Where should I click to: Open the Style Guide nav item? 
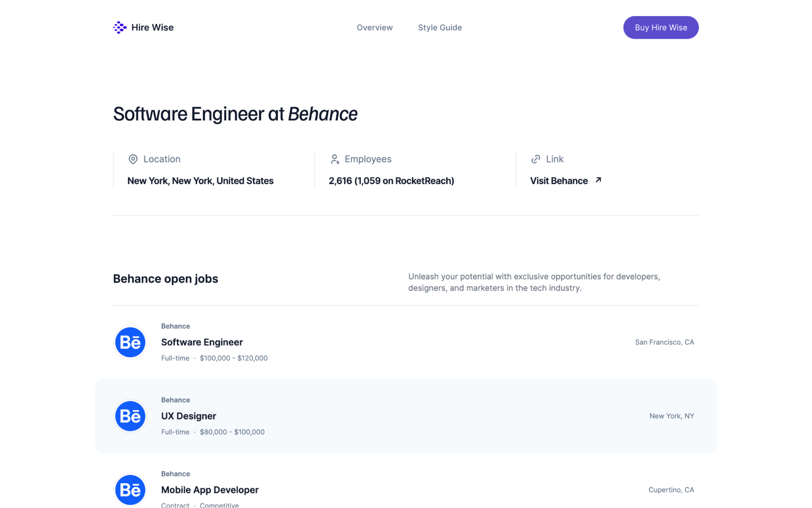point(440,27)
